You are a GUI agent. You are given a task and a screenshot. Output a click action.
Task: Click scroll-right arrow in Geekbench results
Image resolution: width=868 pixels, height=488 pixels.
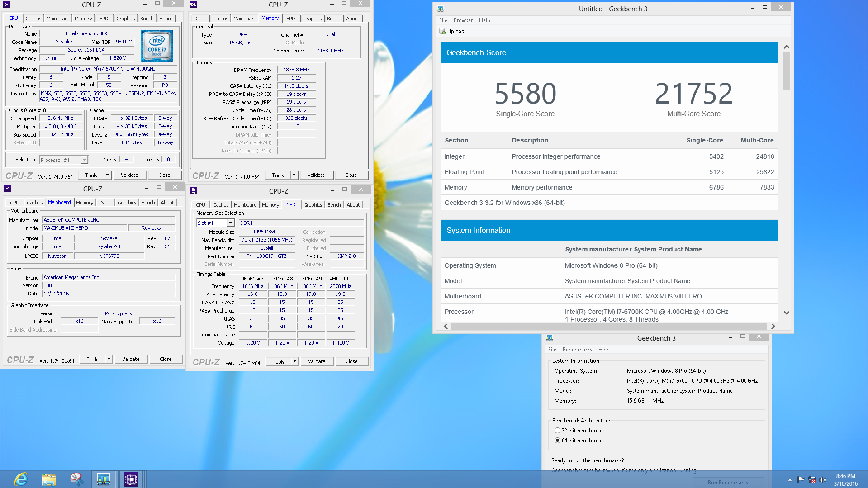pyautogui.click(x=773, y=326)
